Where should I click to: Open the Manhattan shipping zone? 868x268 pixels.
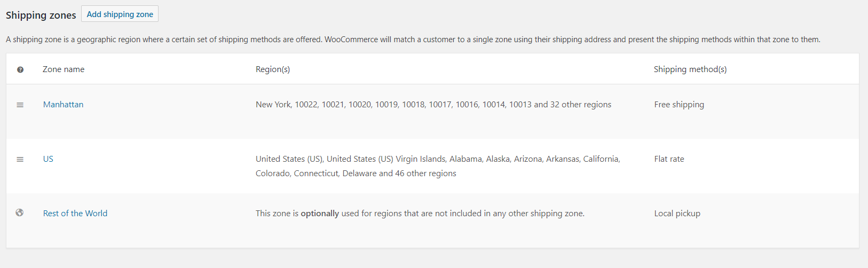tap(64, 105)
